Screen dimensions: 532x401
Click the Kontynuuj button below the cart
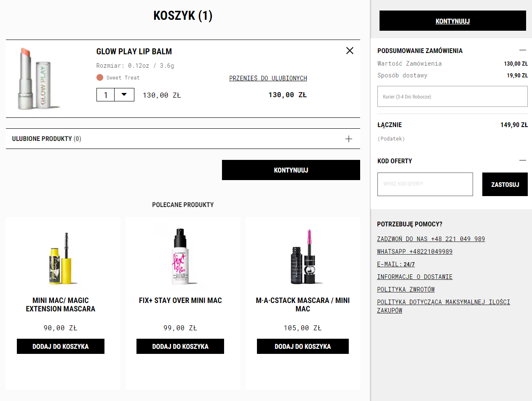[291, 170]
